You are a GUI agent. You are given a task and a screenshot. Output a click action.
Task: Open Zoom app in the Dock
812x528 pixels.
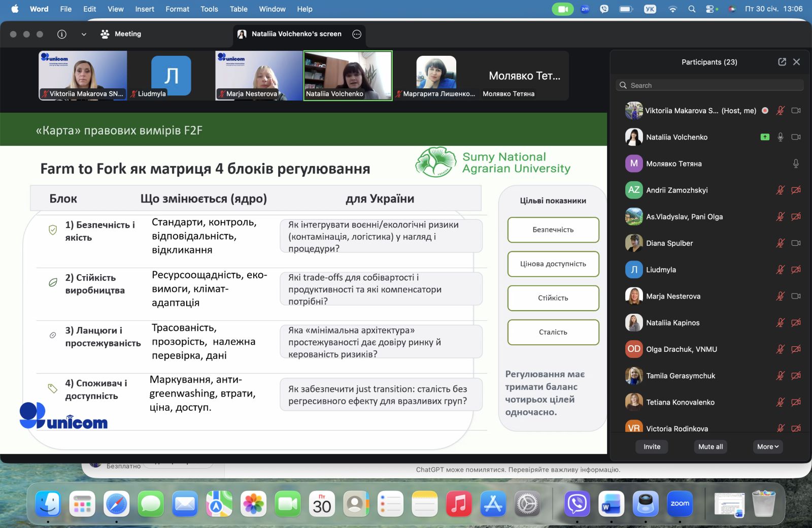point(680,504)
